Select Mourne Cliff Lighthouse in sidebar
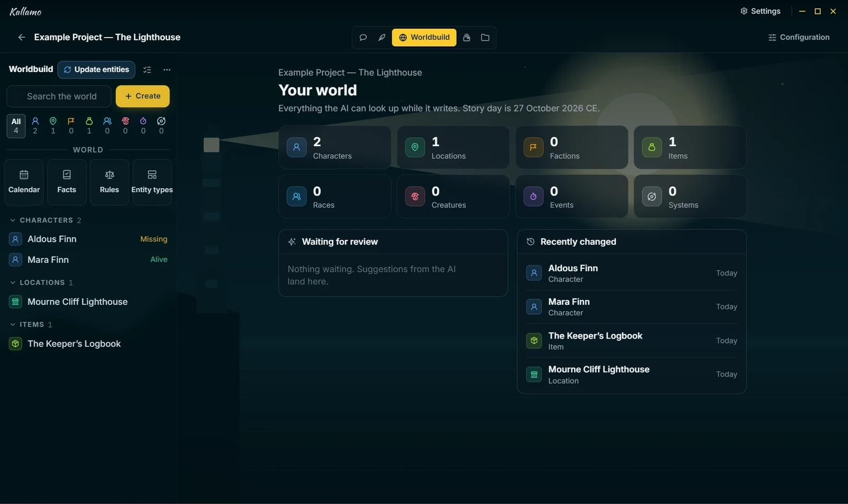This screenshot has height=504, width=848. tap(88, 302)
